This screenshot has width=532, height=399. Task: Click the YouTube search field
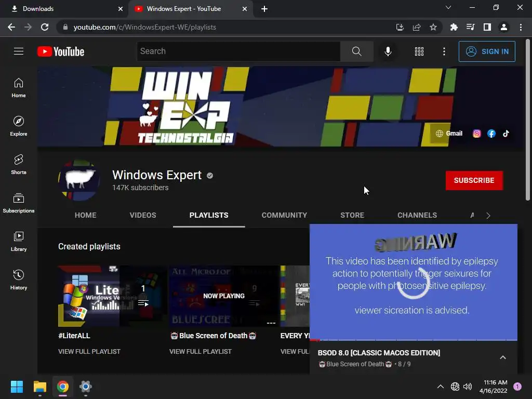(x=238, y=51)
